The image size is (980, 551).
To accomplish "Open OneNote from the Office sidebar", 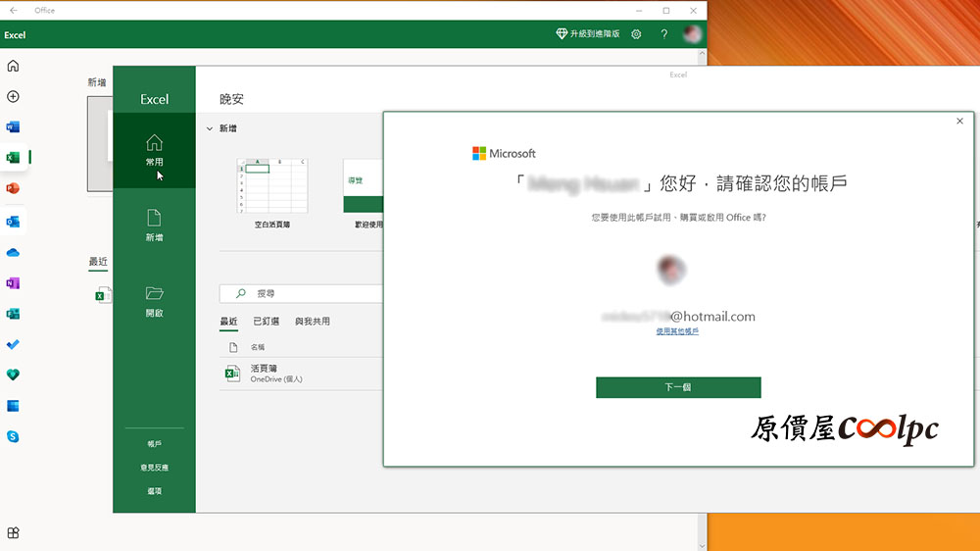I will click(x=13, y=283).
